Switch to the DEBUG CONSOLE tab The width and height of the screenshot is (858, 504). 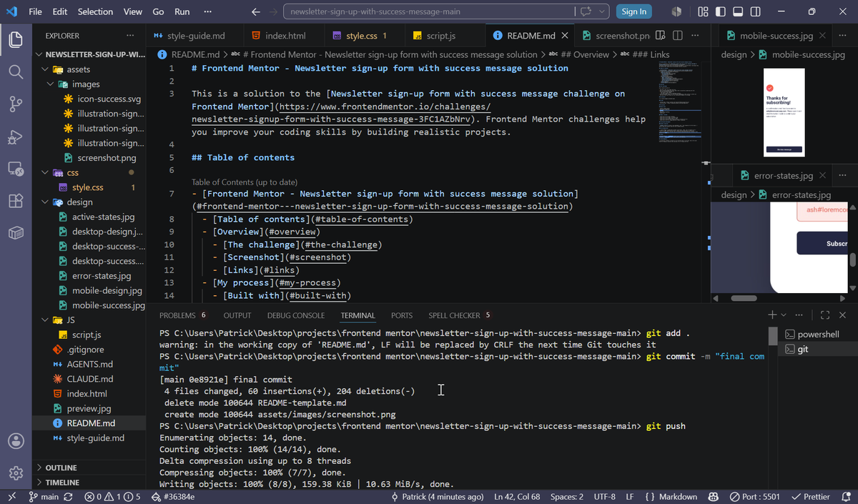[x=296, y=315]
